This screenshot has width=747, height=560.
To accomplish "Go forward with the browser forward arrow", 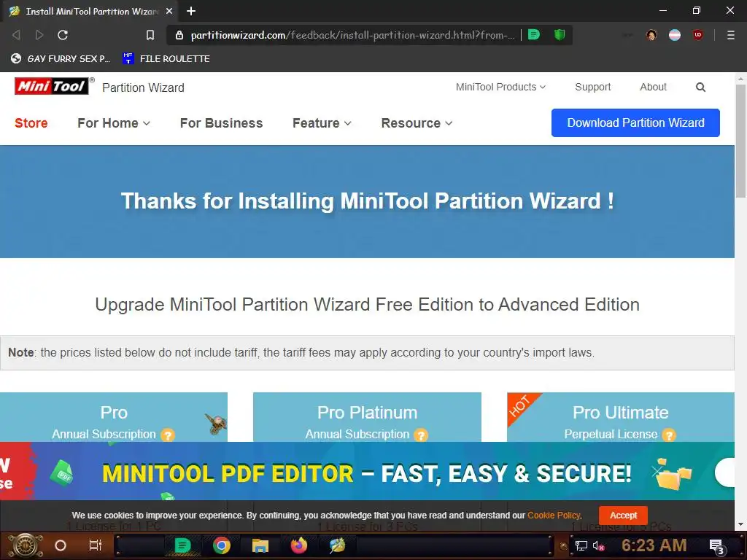I will click(x=39, y=35).
